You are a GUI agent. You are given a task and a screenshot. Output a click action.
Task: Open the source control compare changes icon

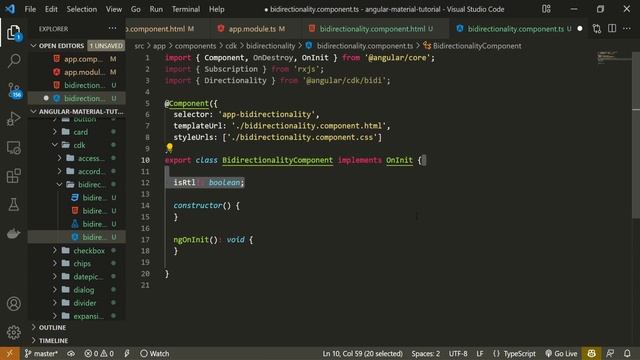[x=597, y=29]
